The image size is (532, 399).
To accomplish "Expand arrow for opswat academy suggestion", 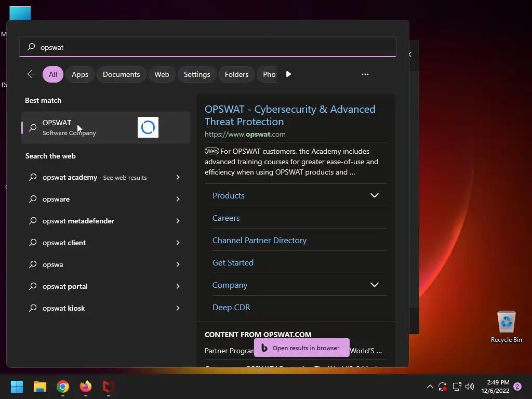I will [178, 178].
